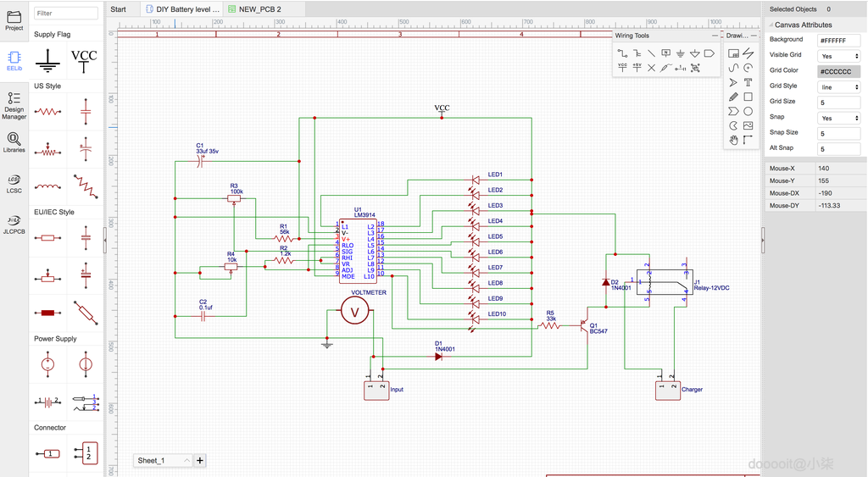The height and width of the screenshot is (477, 868).
Task: Open the Grid Style dropdown
Action: 838,87
